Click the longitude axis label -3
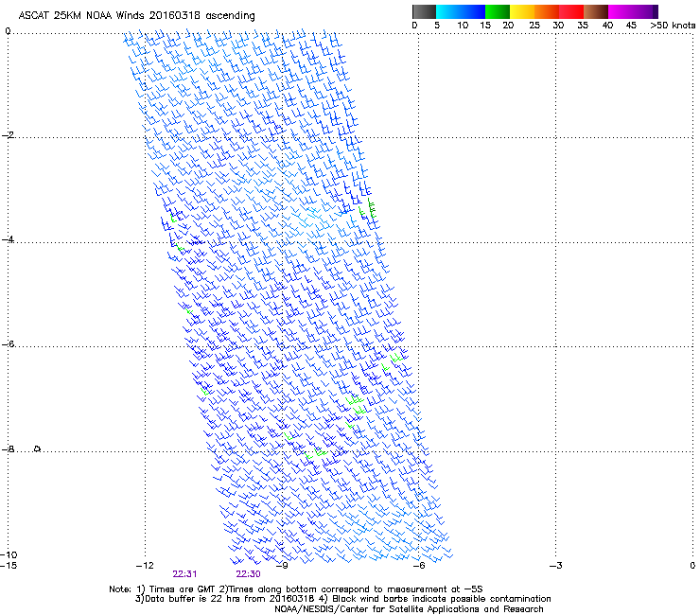The image size is (700, 615). [555, 566]
